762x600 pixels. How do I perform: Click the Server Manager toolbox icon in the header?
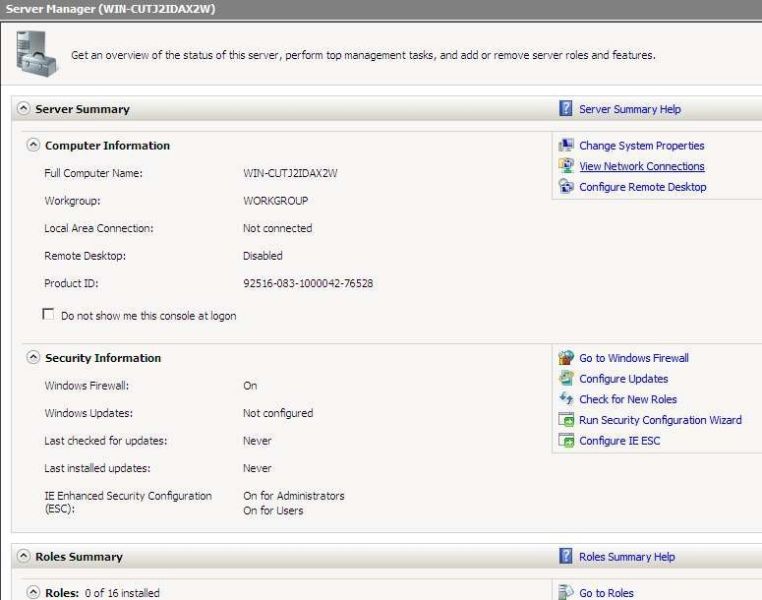pos(36,54)
